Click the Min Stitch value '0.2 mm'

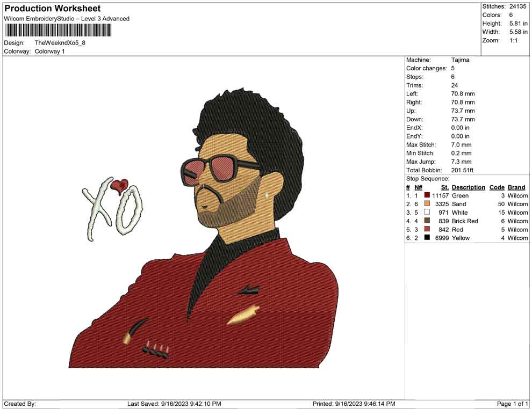[462, 153]
